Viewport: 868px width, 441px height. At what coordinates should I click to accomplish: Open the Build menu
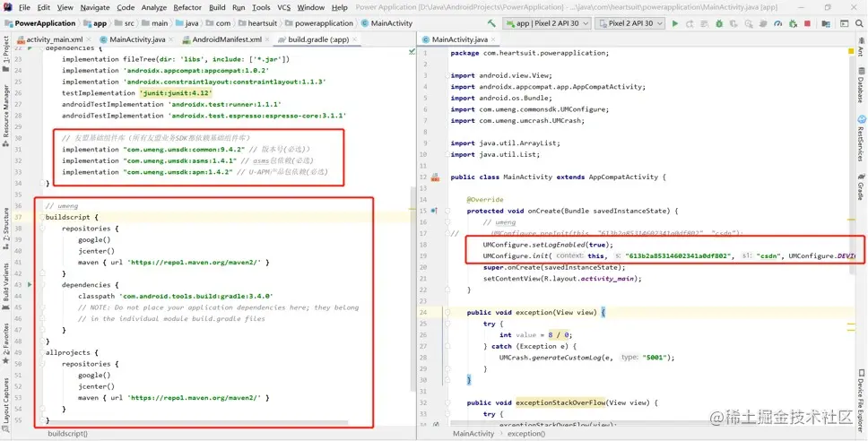217,7
